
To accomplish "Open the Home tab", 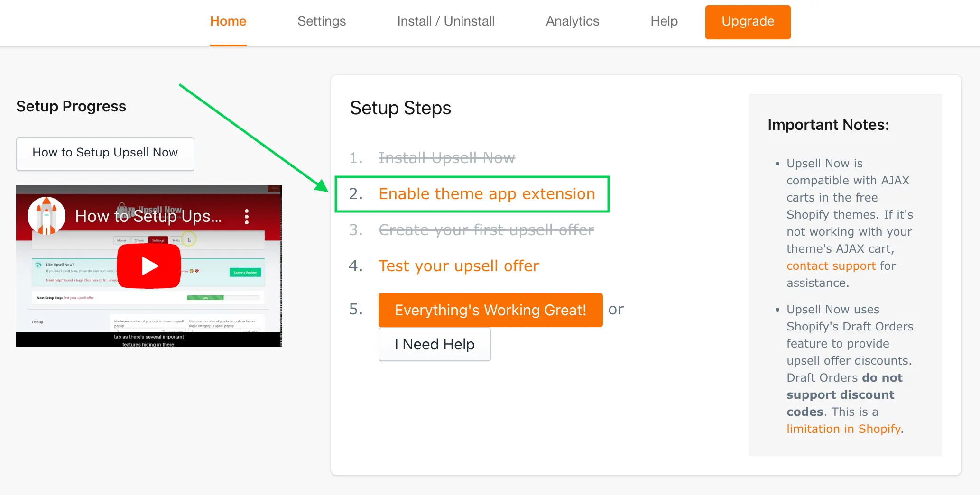I will [228, 21].
